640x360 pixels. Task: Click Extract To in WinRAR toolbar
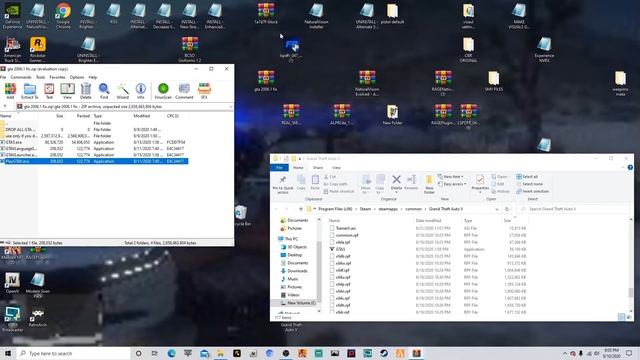click(29, 91)
